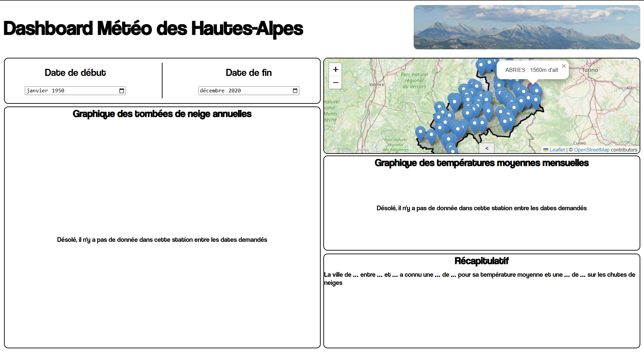Open the Leaflet attribution link

point(557,150)
